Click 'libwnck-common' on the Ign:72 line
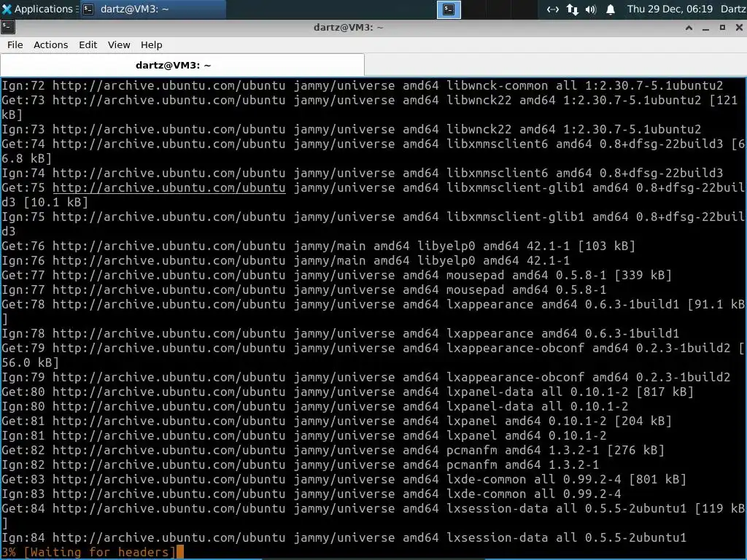This screenshot has height=560, width=747. 497,86
